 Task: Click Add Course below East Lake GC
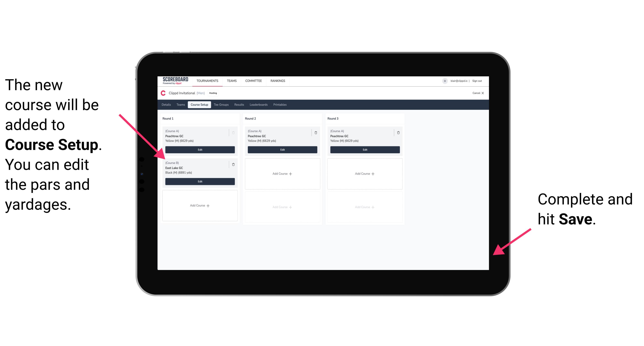tap(199, 205)
